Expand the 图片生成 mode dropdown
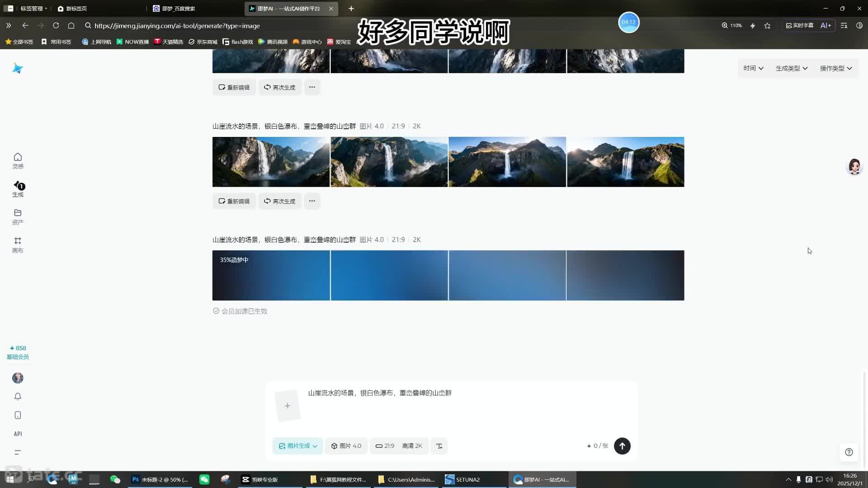 coord(297,446)
